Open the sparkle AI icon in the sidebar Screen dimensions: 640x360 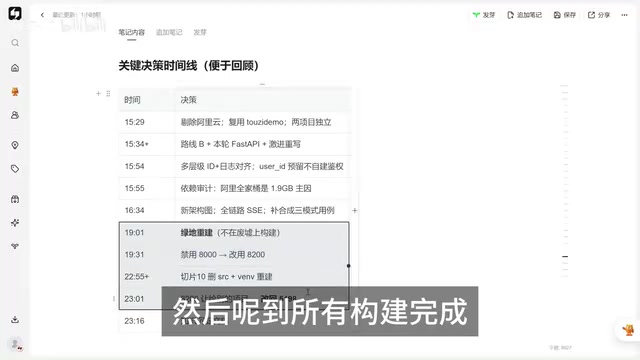(15, 222)
